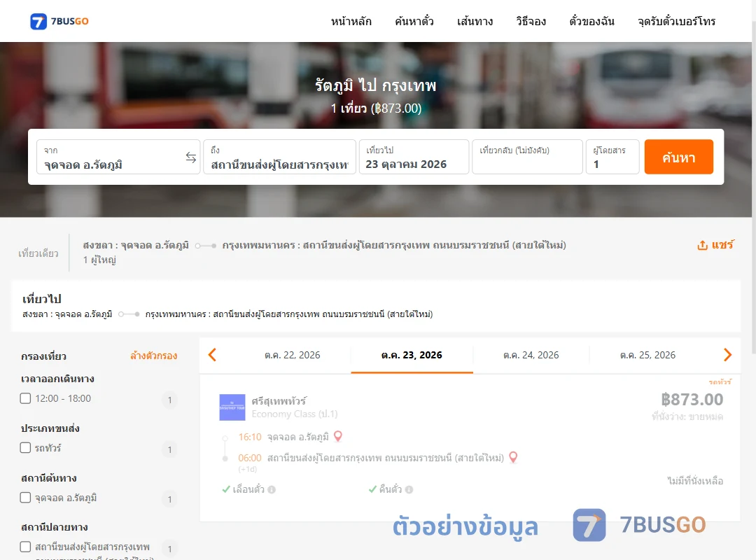This screenshot has height=560, width=756.
Task: Select the ต.ค. 23, 2026 date tab
Action: click(x=412, y=355)
